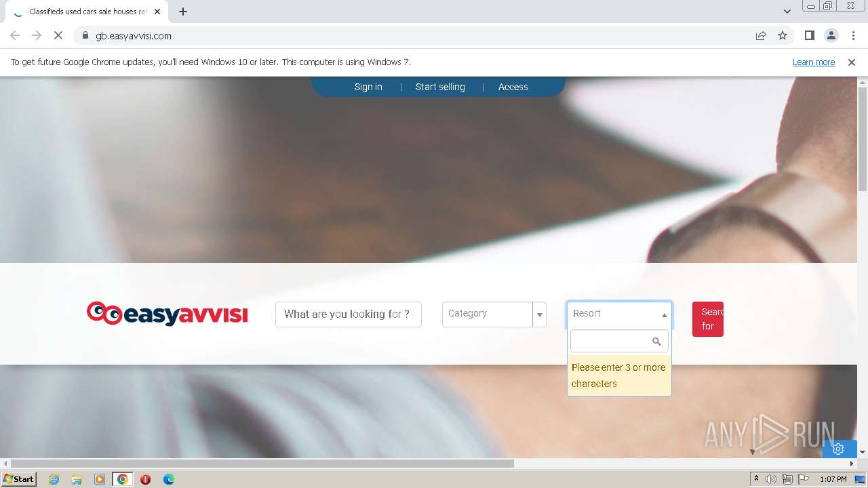Open the side panel icon
The width and height of the screenshot is (868, 488).
[x=809, y=35]
